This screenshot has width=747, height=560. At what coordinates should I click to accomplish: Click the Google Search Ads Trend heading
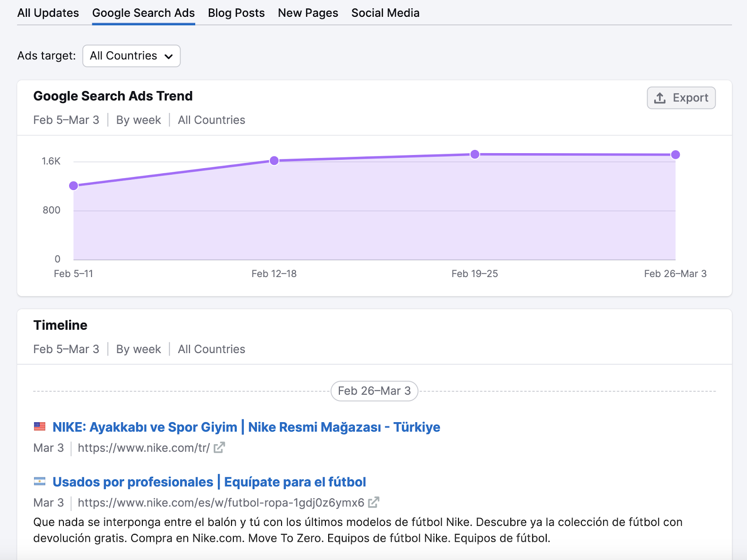113,96
